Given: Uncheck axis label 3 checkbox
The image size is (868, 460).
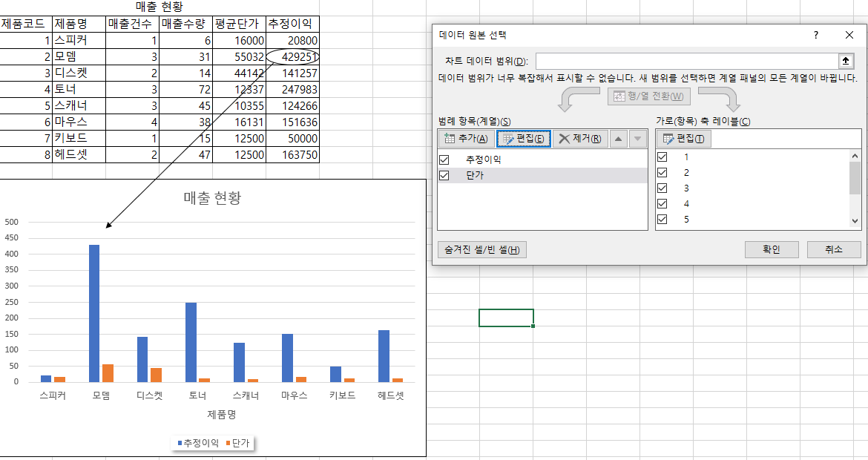Looking at the screenshot, I should click(x=662, y=188).
